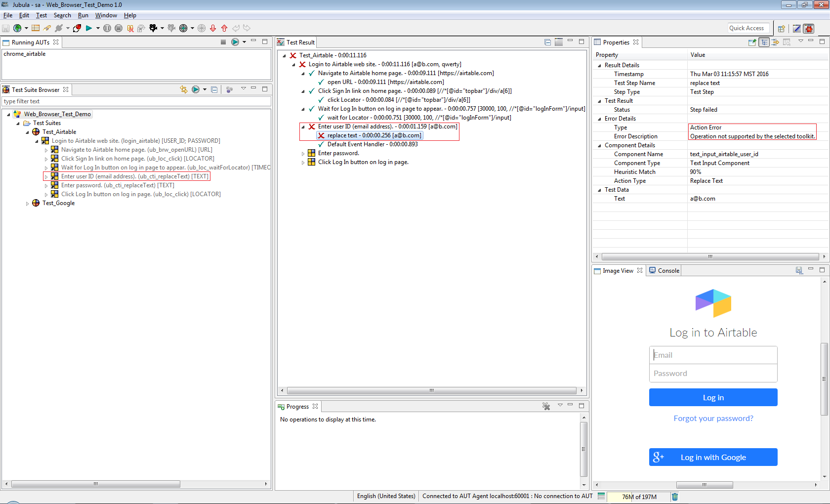This screenshot has height=504, width=830.
Task: Click into the Quick Access field
Action: point(749,28)
